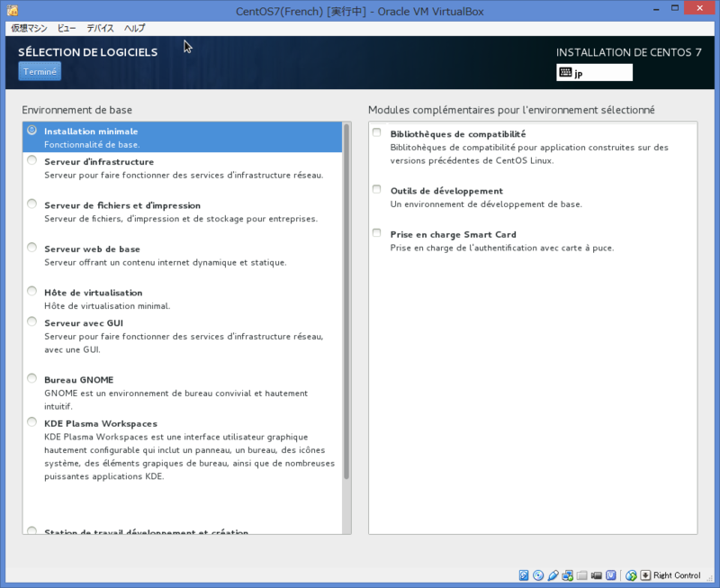Enable Prise en charge Smart Card
Image resolution: width=720 pixels, height=588 pixels.
point(375,234)
